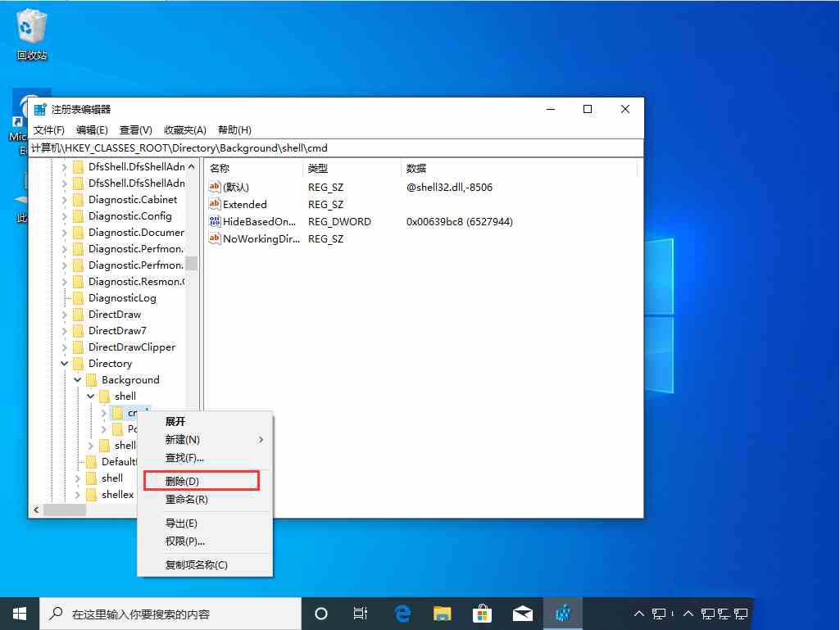Choose 重命名(R) in the context menu
The image size is (840, 630).
coord(205,499)
